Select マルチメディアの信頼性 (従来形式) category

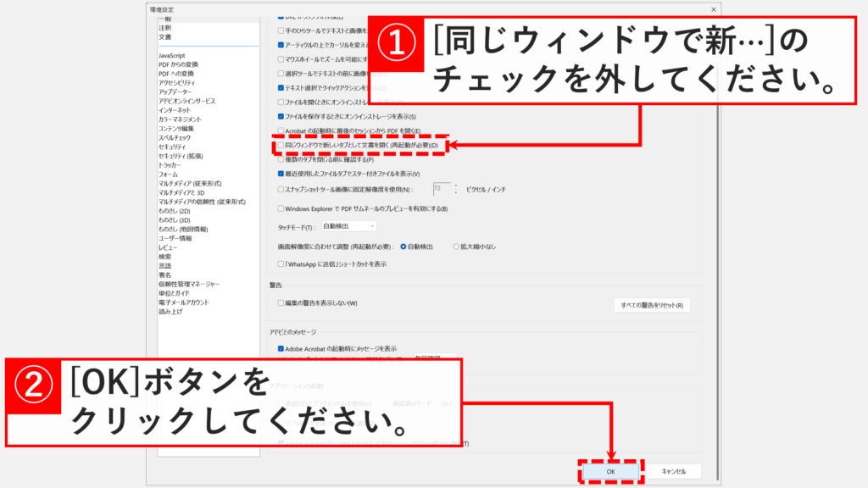coord(202,202)
